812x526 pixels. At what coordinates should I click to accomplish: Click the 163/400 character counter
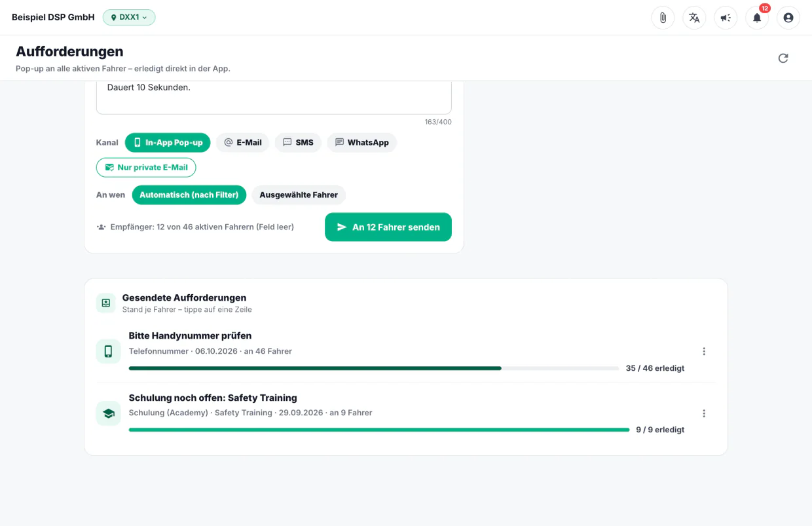438,122
